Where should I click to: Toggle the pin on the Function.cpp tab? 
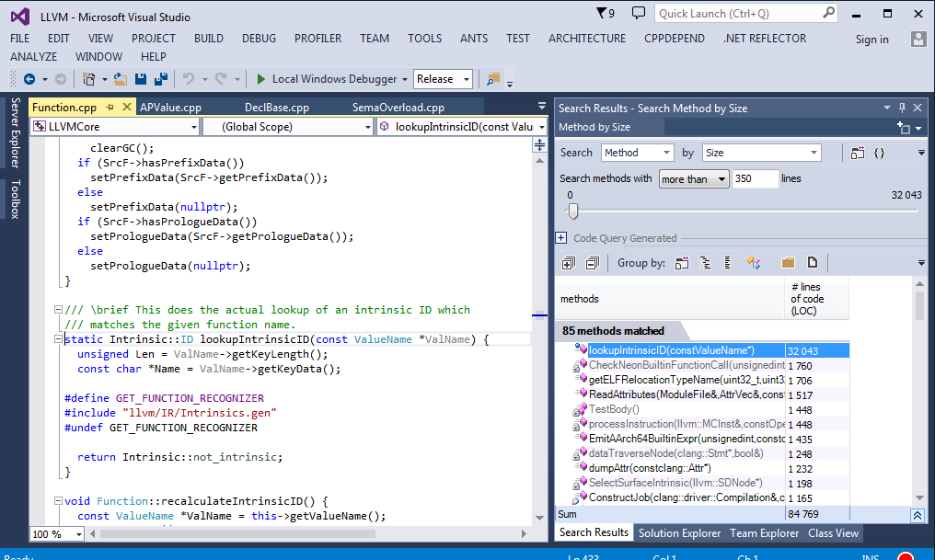click(x=110, y=108)
